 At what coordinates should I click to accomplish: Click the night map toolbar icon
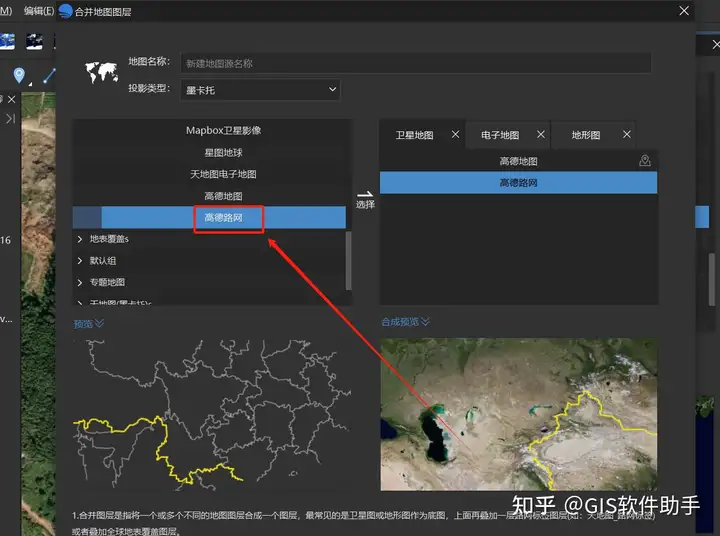tap(34, 42)
